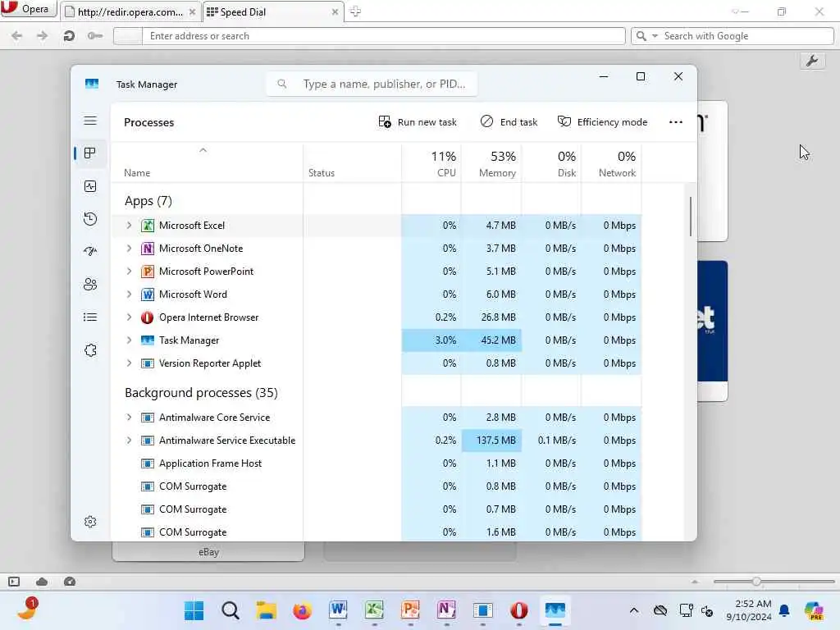Screen dimensions: 840x630
Task: Switch to Excel in taskbar
Action: tap(374, 609)
